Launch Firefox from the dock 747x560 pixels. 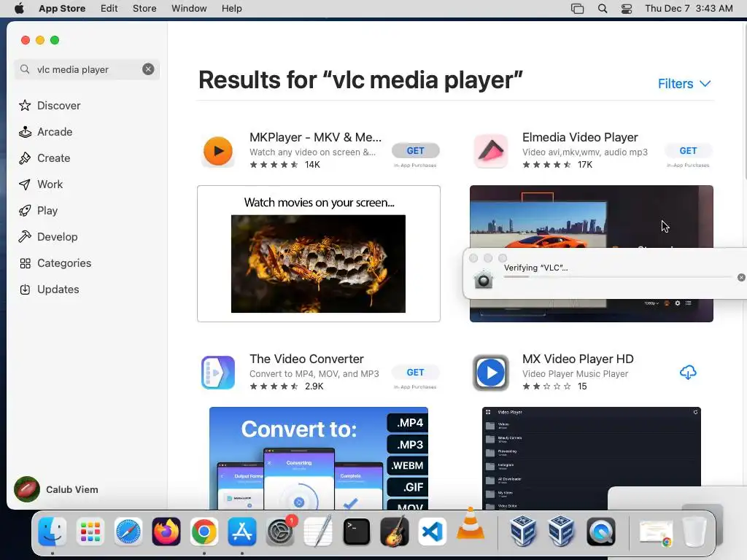166,532
